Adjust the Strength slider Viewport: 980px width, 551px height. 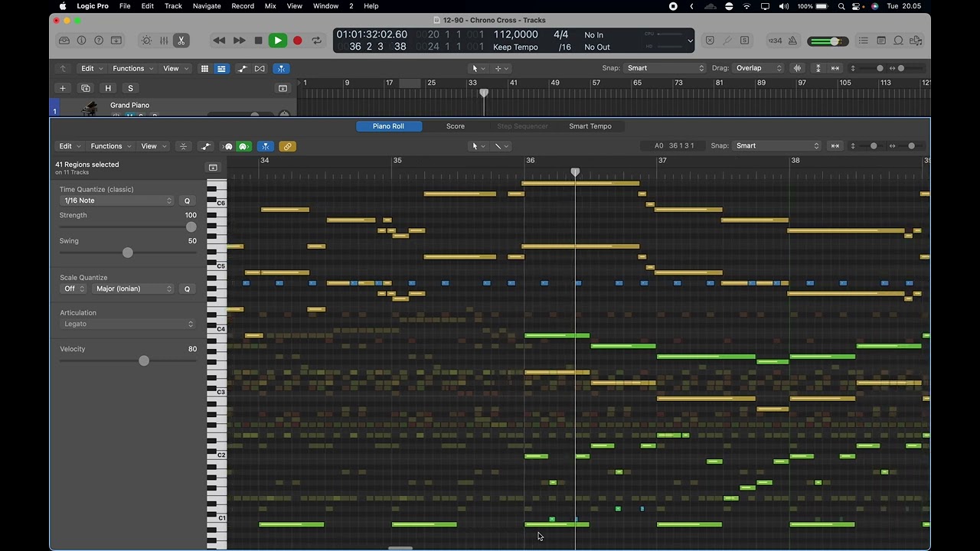(128, 227)
